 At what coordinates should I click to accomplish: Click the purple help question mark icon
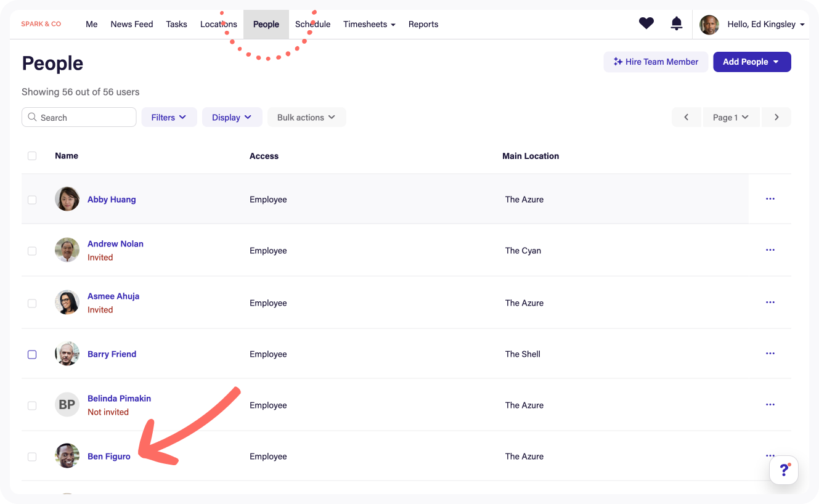tap(784, 471)
